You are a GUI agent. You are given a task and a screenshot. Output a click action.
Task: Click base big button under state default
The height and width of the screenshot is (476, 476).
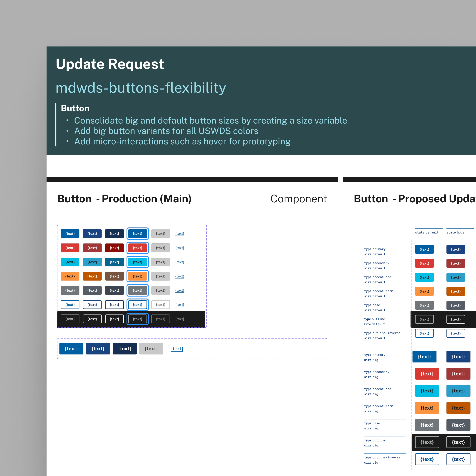point(427,425)
